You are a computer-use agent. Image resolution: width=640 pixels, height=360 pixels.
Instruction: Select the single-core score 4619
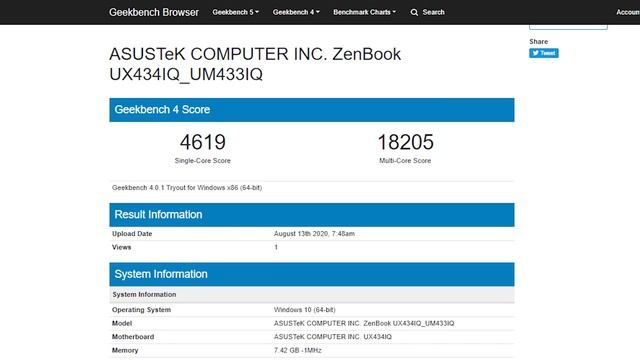[202, 142]
